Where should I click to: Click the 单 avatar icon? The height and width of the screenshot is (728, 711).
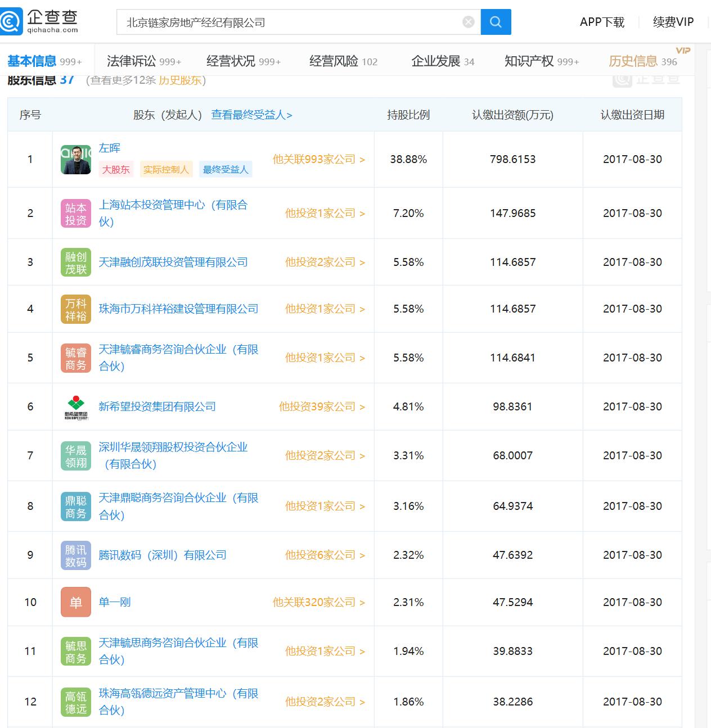(x=76, y=603)
